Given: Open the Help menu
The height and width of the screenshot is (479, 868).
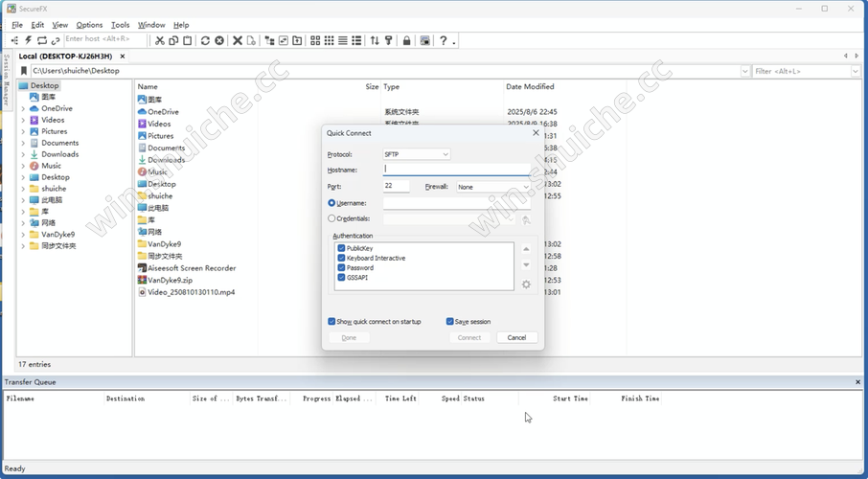Looking at the screenshot, I should [181, 25].
